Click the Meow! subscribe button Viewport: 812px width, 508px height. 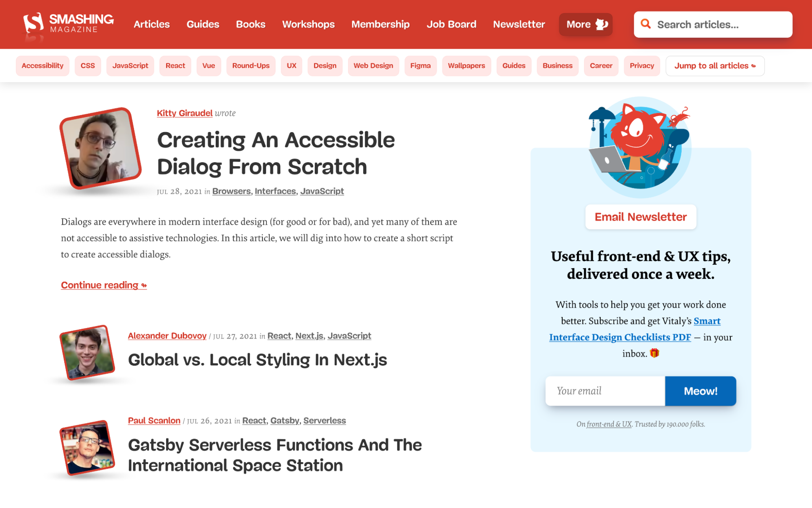coord(700,391)
